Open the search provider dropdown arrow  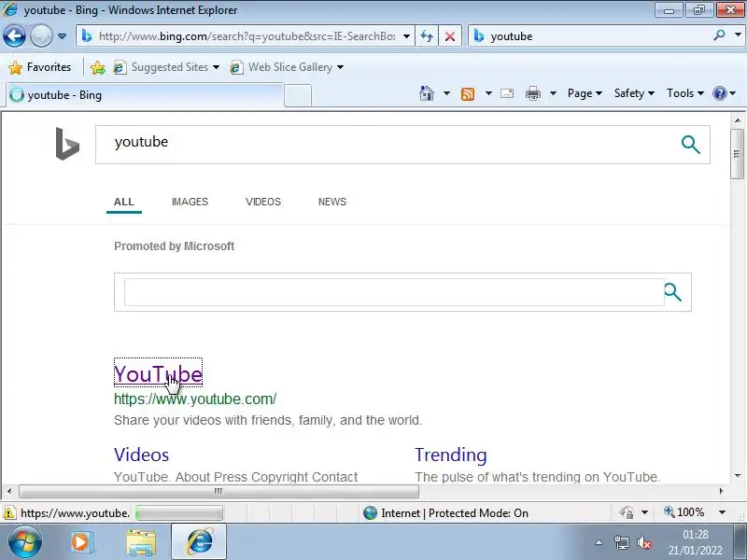coord(738,35)
